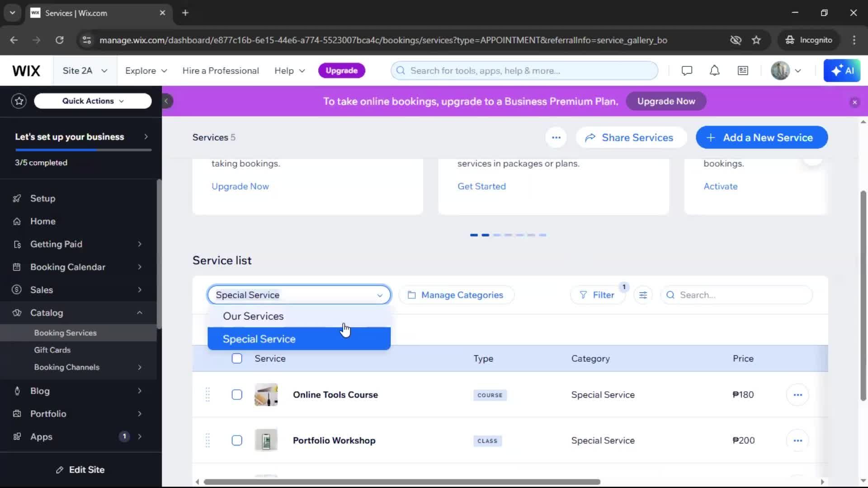Choose Special Service from category list
Image resolution: width=868 pixels, height=488 pixels.
(x=299, y=339)
